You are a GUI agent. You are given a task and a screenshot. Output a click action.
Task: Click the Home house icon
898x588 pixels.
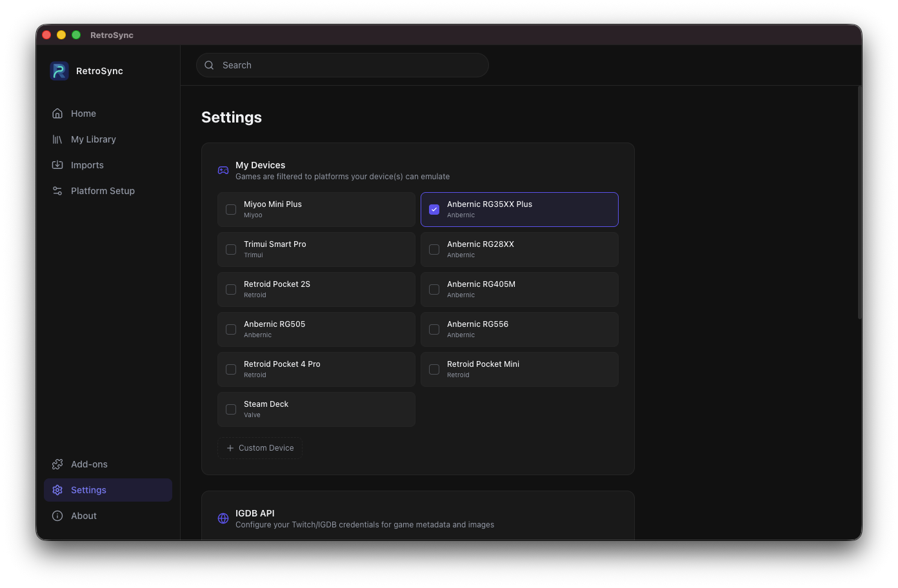coord(57,113)
